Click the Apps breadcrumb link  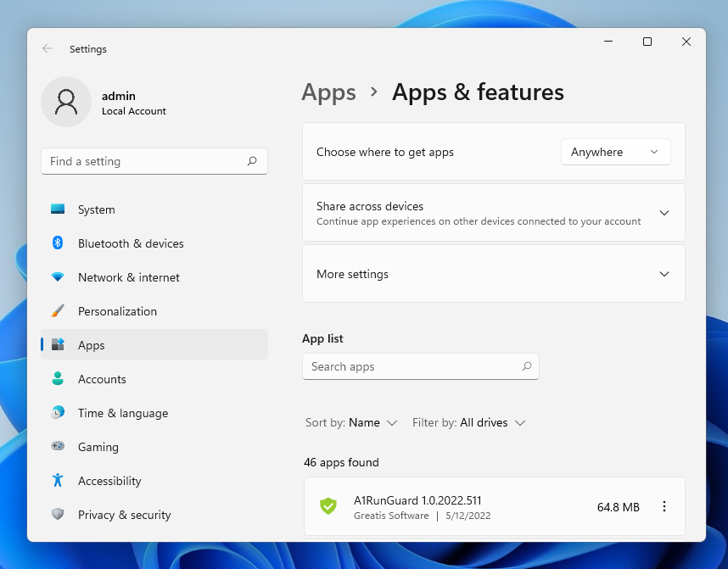pos(328,92)
